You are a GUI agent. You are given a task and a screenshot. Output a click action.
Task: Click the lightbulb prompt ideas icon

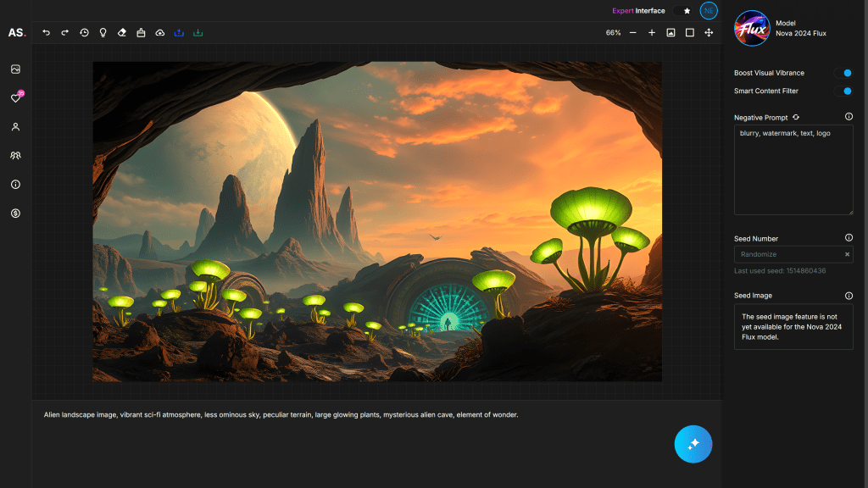pos(103,33)
